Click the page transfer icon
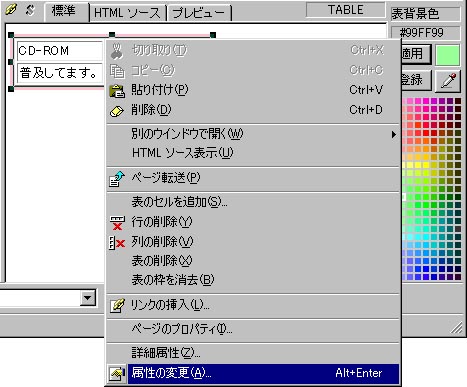This screenshot has height=387, width=467. pos(117,179)
